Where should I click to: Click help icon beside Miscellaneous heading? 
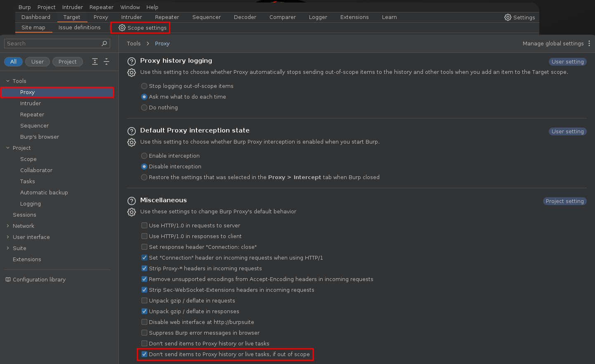coord(132,201)
